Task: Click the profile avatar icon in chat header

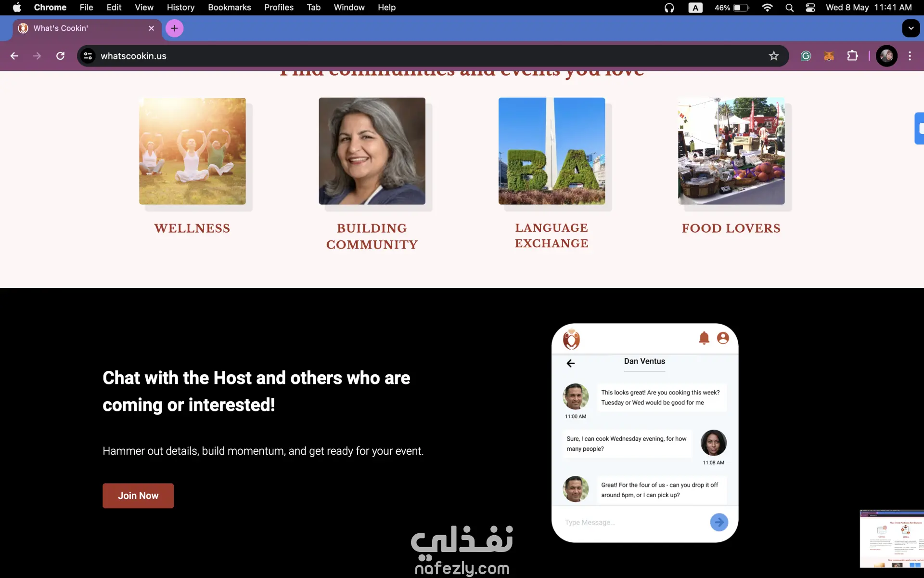Action: [722, 338]
